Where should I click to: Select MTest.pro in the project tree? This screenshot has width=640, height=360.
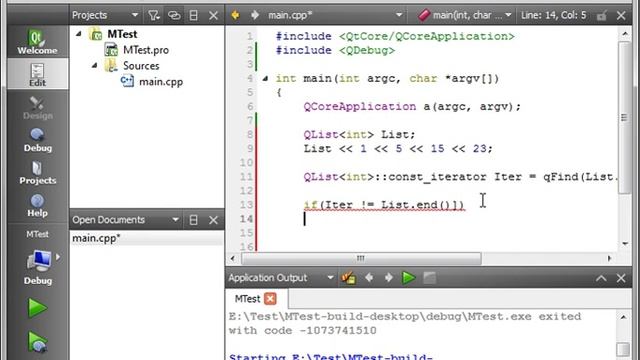(x=146, y=50)
